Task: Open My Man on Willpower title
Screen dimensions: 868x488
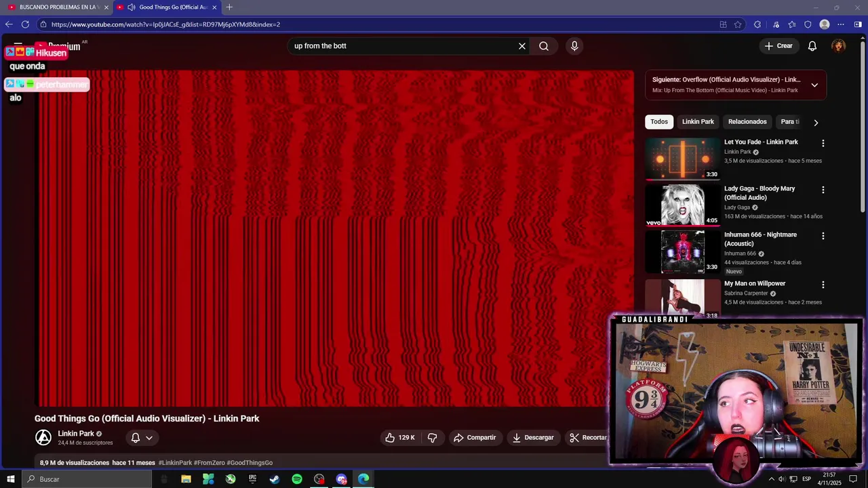Action: [x=755, y=284]
